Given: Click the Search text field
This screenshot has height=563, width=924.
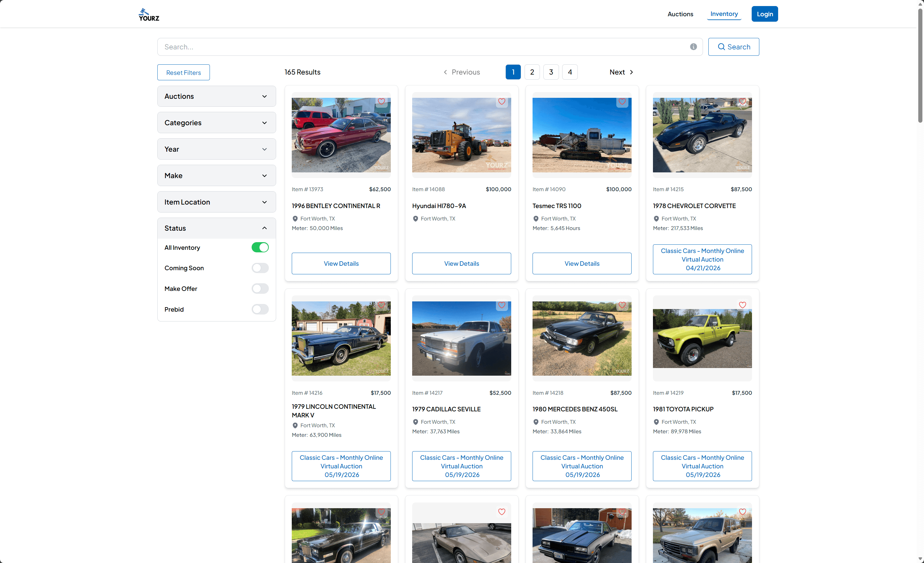Looking at the screenshot, I should (430, 47).
